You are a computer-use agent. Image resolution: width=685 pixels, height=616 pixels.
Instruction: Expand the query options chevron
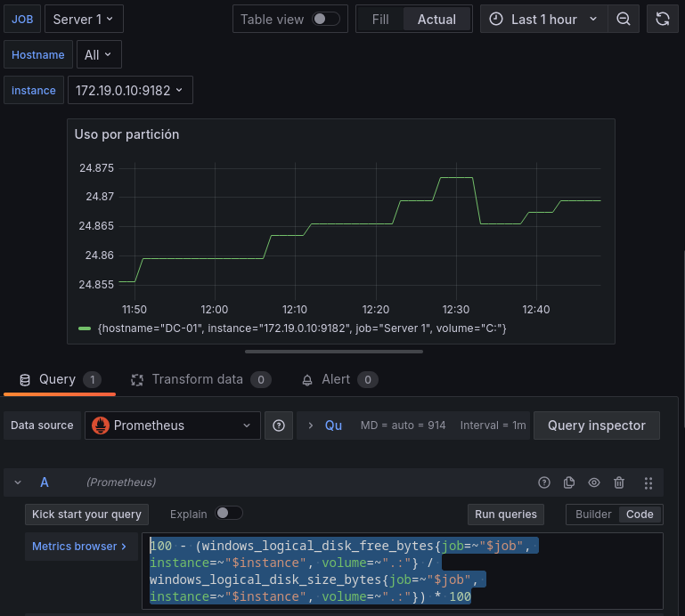311,426
